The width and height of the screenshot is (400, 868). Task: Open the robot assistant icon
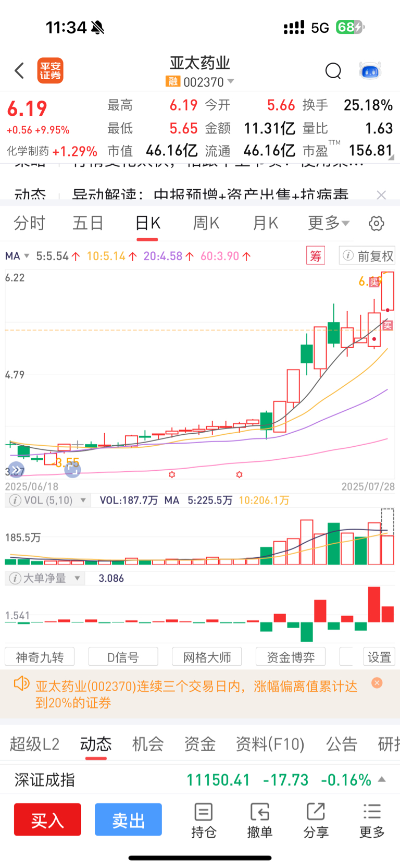pyautogui.click(x=370, y=70)
